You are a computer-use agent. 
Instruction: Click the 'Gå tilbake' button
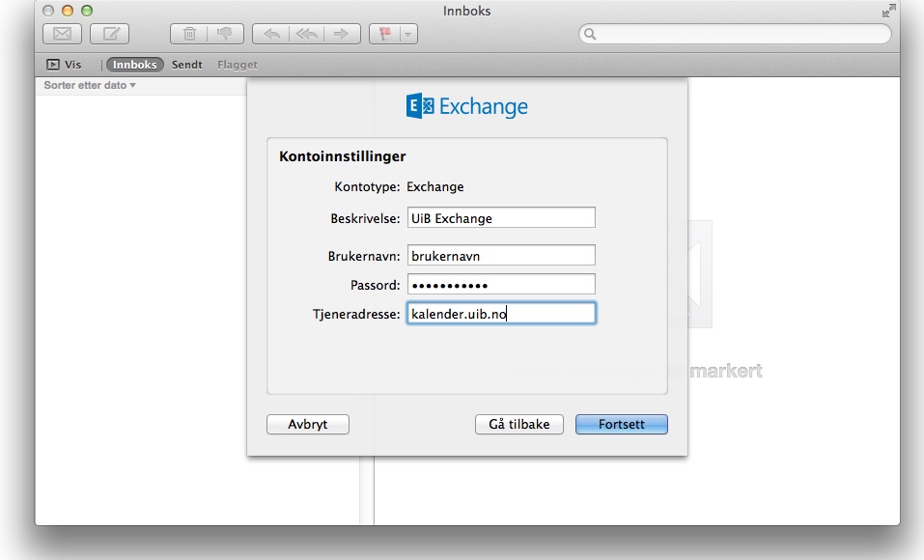[518, 425]
